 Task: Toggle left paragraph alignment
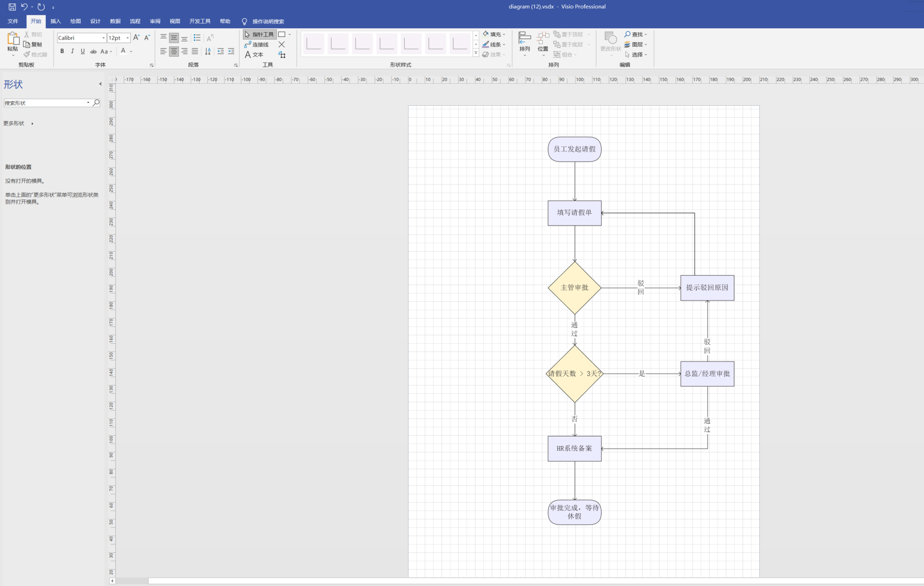(163, 51)
